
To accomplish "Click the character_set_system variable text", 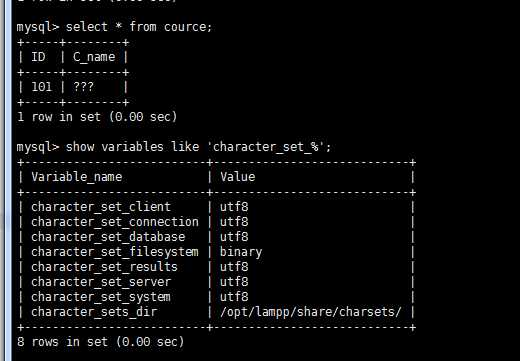I will (x=101, y=297).
